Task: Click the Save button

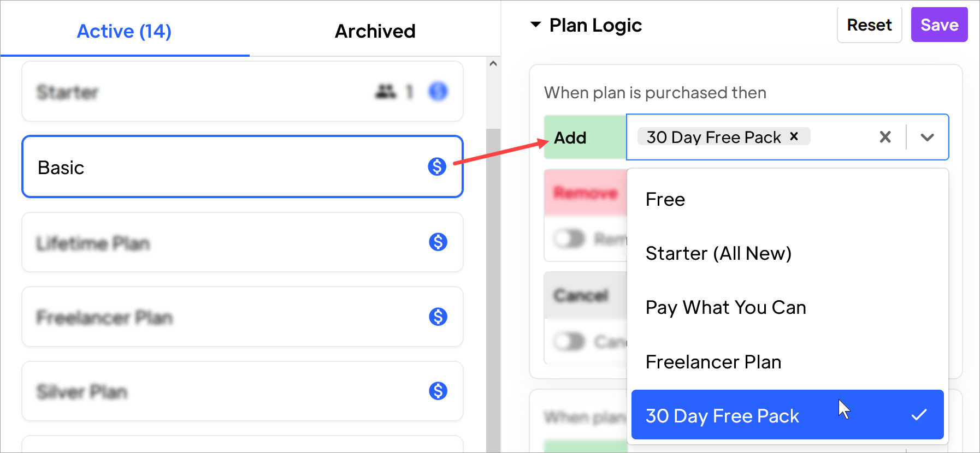Action: [x=938, y=24]
